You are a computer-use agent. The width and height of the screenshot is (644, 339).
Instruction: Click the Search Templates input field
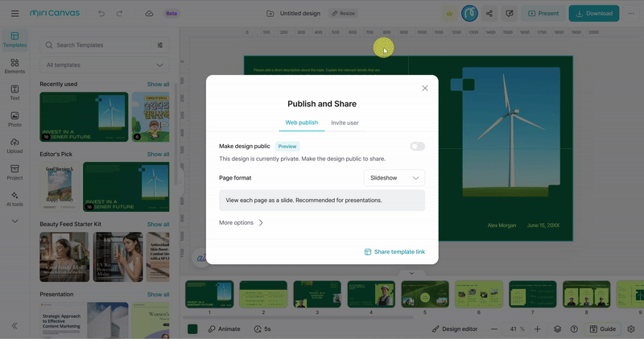101,45
